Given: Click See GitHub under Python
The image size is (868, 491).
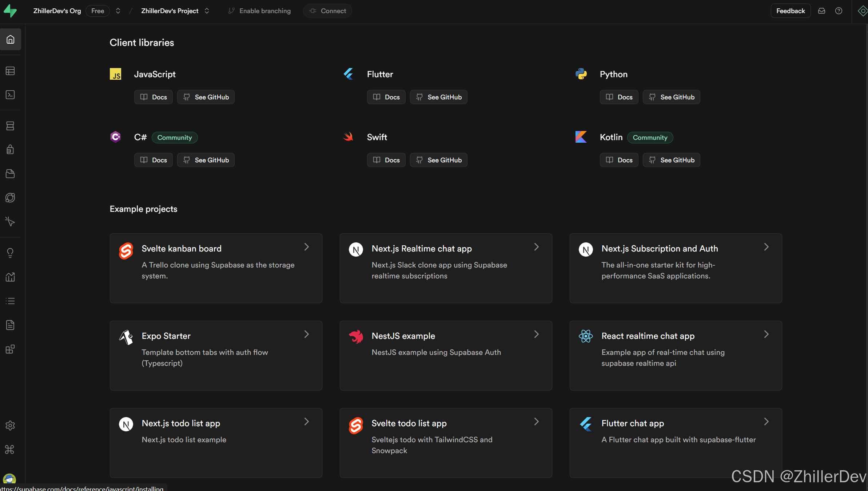Looking at the screenshot, I should [x=671, y=97].
